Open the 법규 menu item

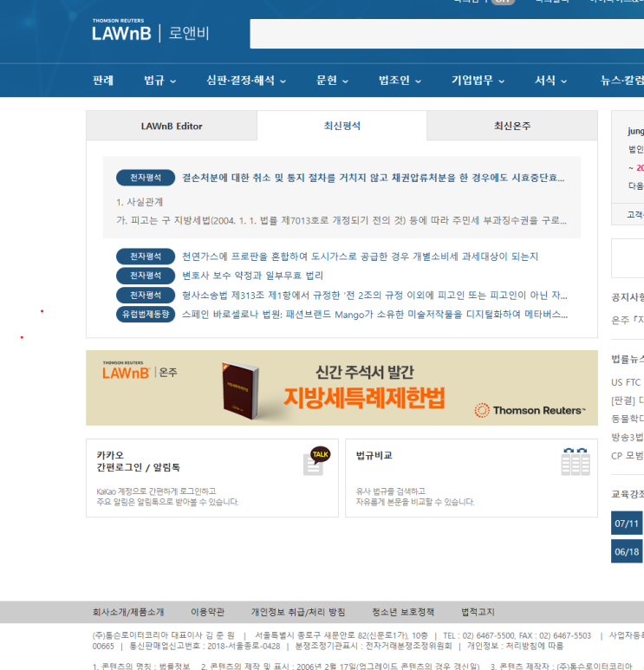[154, 81]
